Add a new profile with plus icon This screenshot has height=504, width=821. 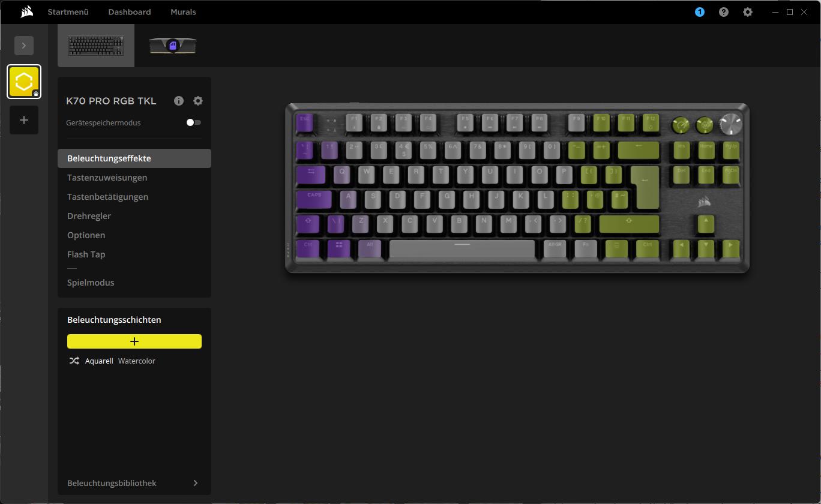24,120
